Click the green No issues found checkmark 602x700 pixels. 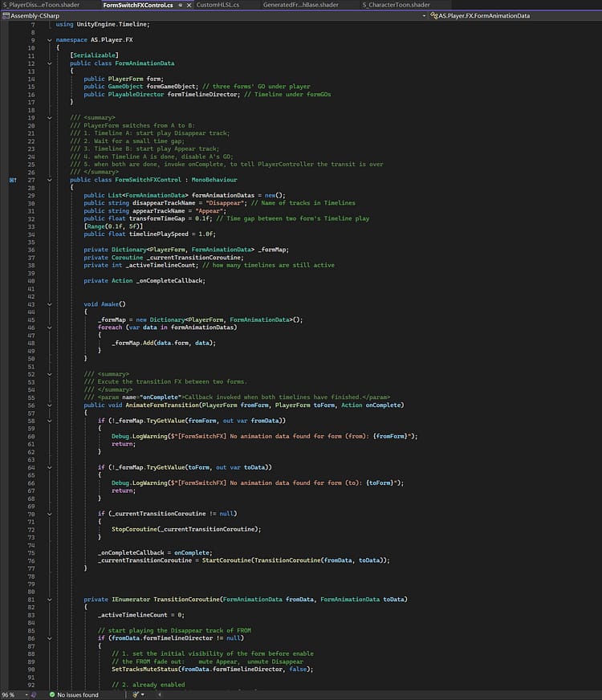coord(52,694)
